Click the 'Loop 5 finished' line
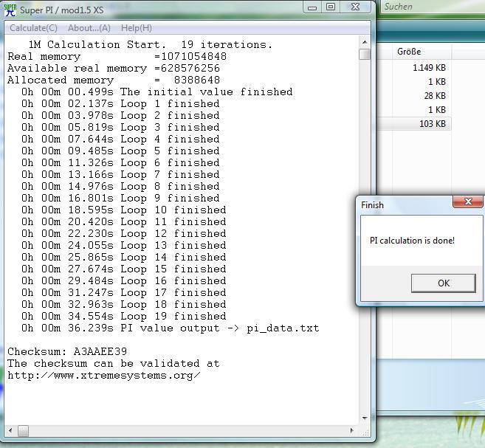This screenshot has width=485, height=448. (x=120, y=151)
